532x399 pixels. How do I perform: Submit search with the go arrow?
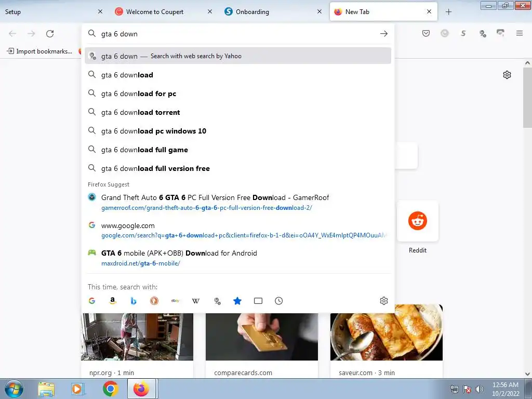pyautogui.click(x=384, y=34)
